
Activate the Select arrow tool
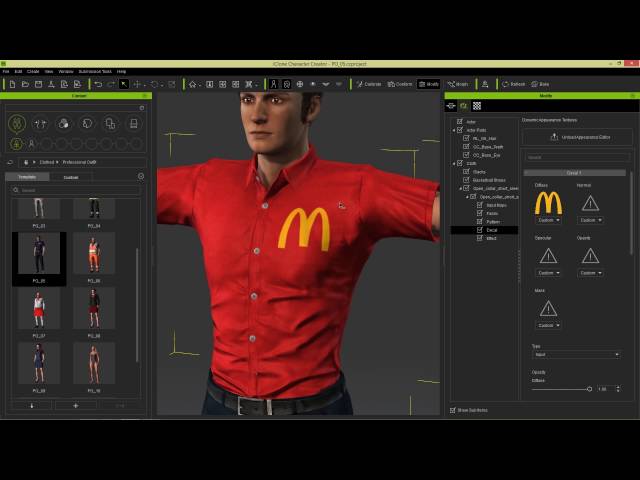tap(124, 84)
